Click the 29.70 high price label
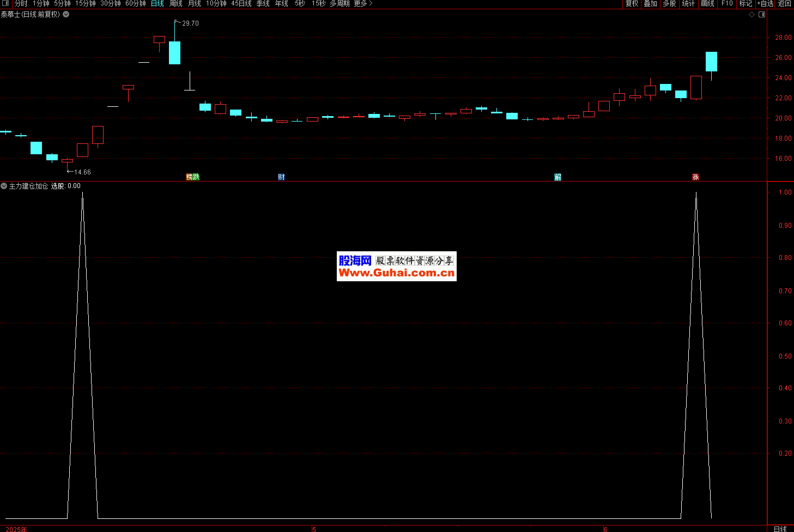 [x=190, y=23]
